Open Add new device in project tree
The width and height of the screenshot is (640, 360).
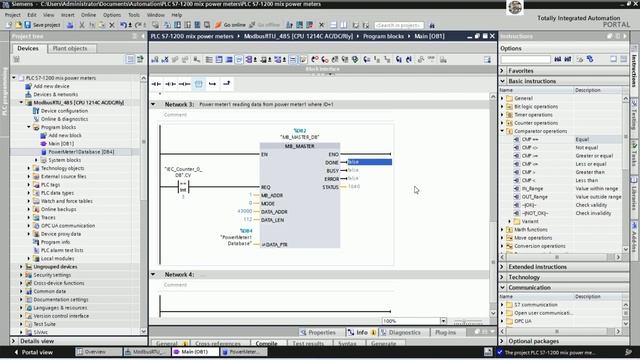click(x=51, y=86)
